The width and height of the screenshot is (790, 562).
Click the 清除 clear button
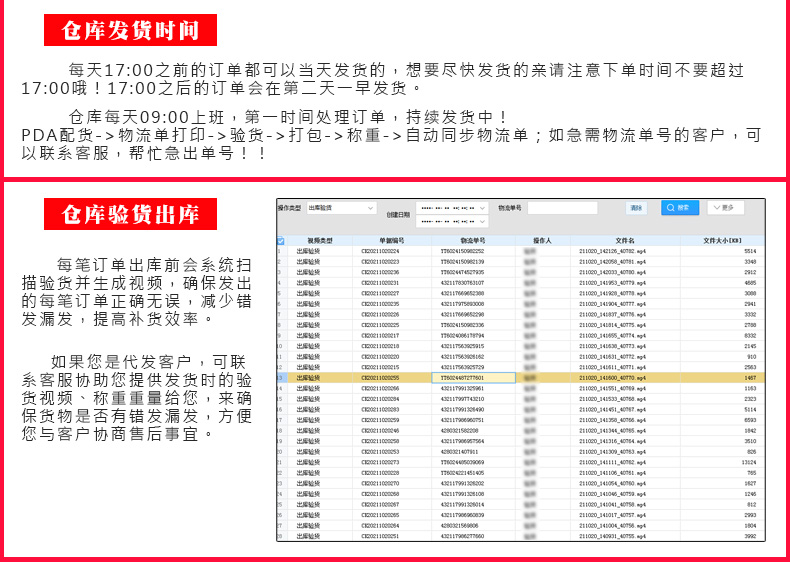click(636, 208)
